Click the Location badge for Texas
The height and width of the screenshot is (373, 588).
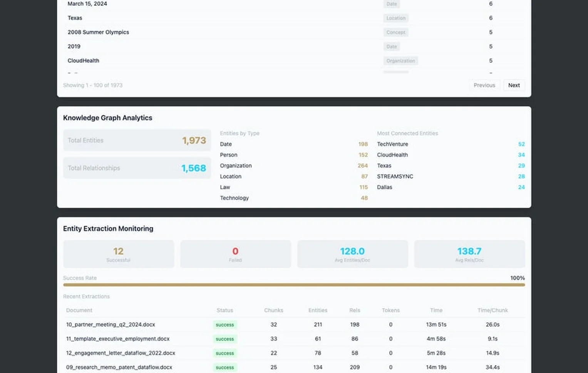pyautogui.click(x=395, y=18)
